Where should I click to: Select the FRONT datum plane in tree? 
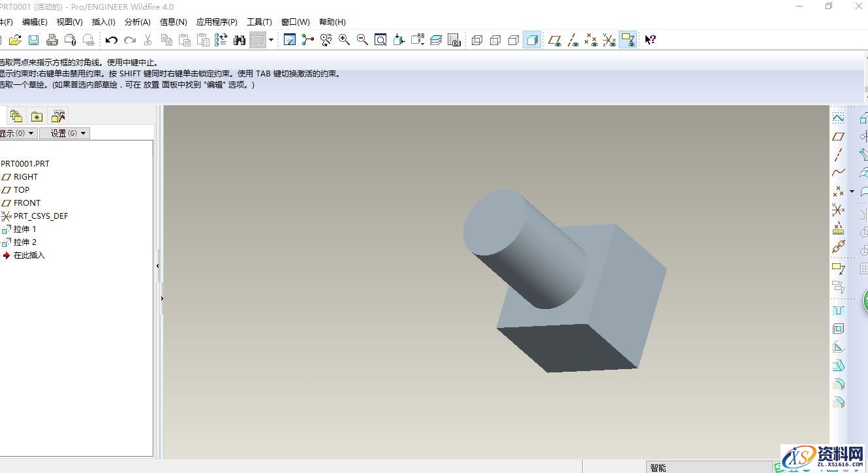(x=27, y=203)
